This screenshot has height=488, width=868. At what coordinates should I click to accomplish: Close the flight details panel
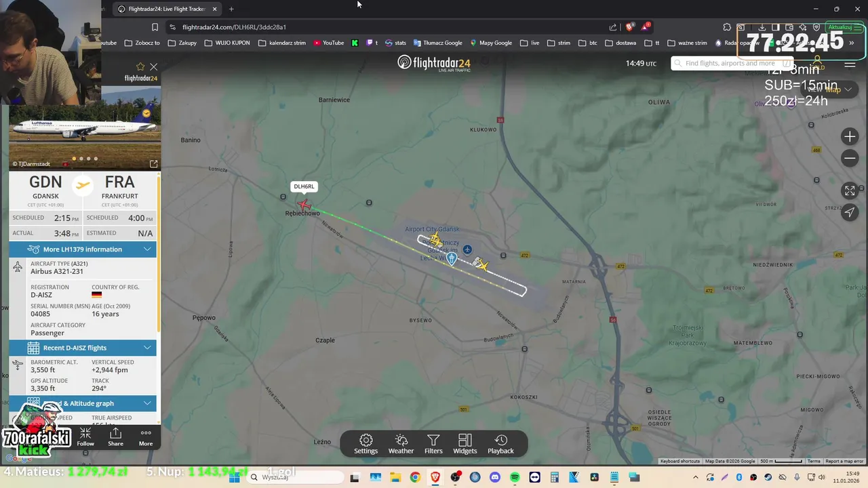(154, 66)
